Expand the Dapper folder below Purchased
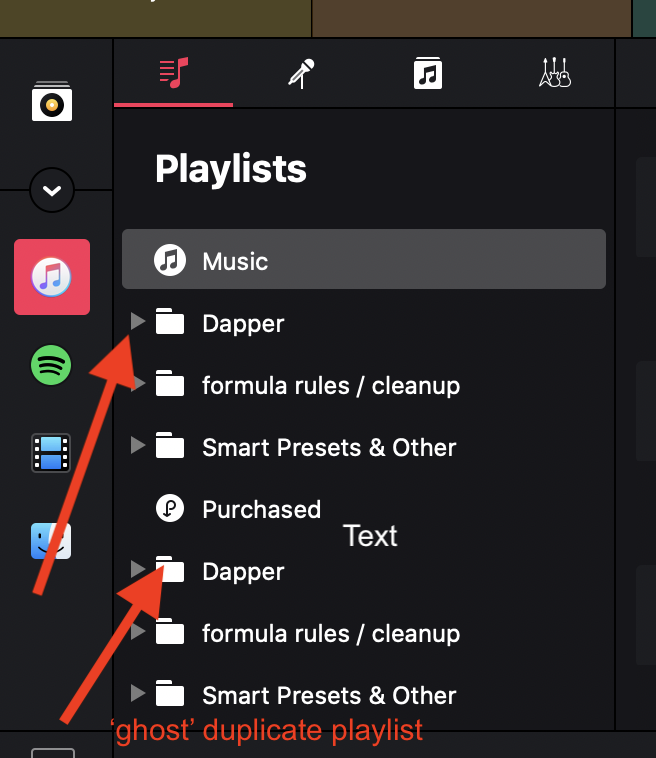 tap(138, 569)
